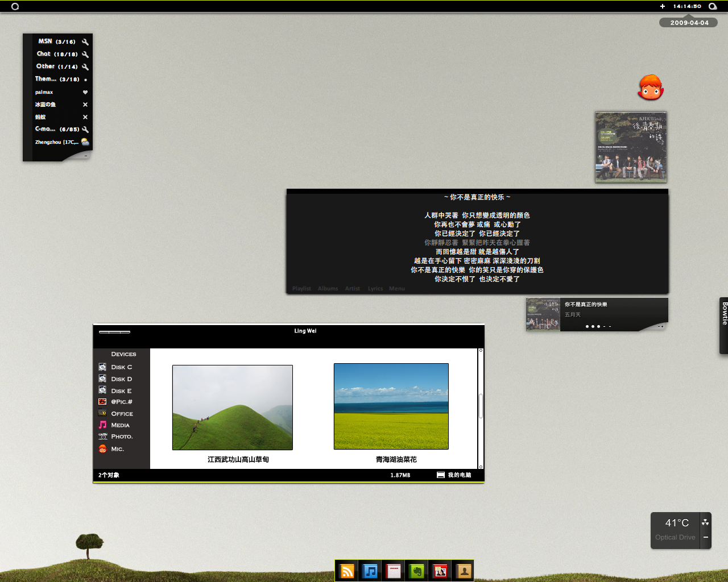This screenshot has width=728, height=582.
Task: Click the wrench icon beside C-ma... group
Action: [x=85, y=129]
